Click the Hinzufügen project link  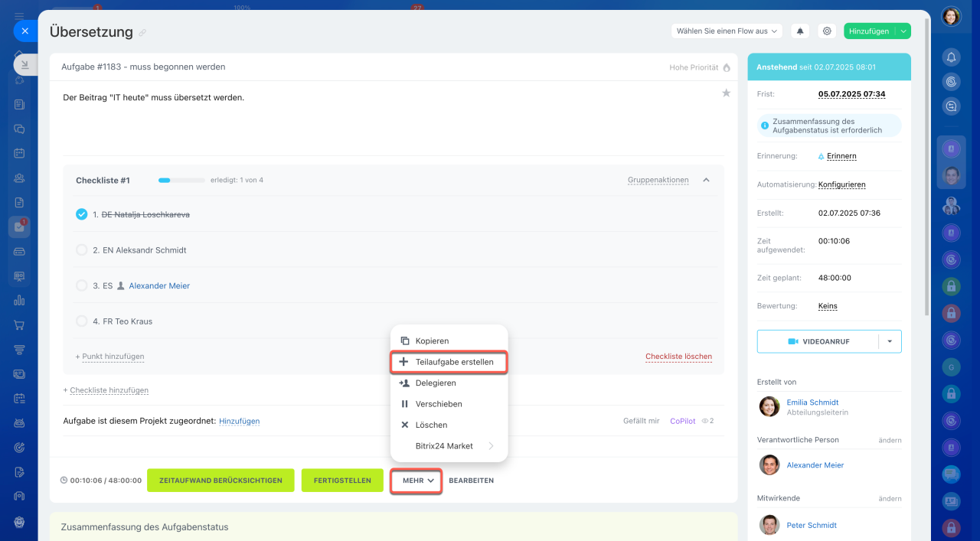[239, 421]
